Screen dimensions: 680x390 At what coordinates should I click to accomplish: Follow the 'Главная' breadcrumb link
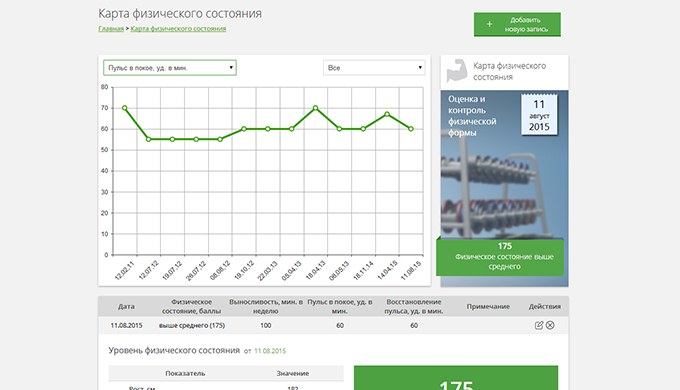click(111, 29)
